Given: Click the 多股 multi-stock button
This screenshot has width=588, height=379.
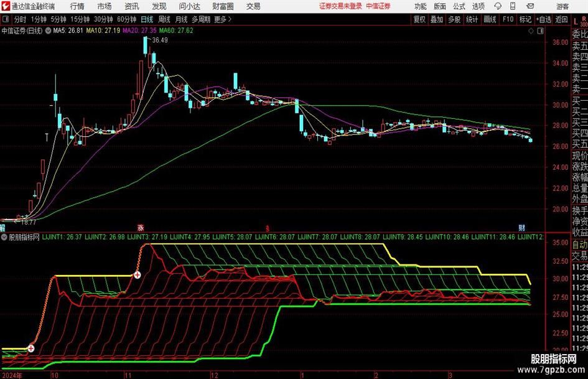Looking at the screenshot, I should point(454,19).
